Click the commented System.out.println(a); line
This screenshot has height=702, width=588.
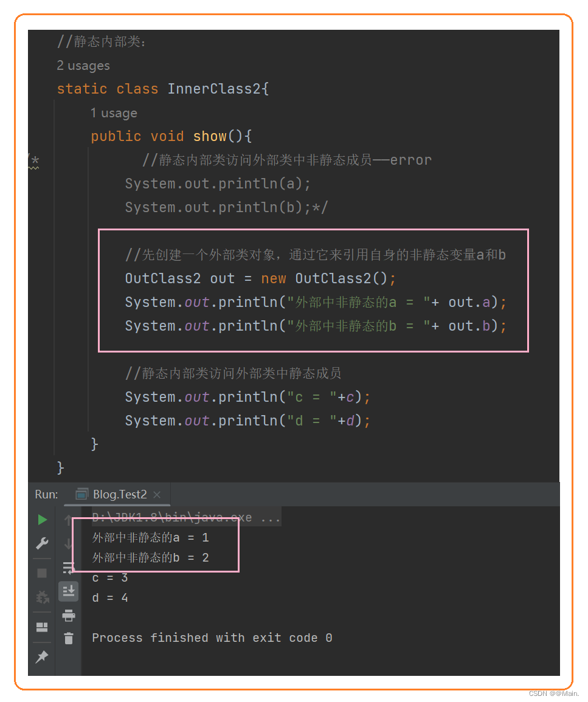point(218,184)
